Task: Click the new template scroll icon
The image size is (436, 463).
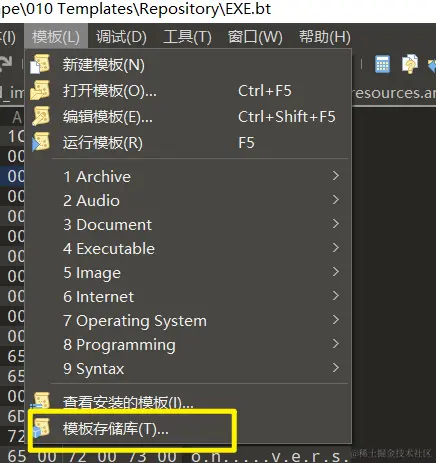Action: point(40,64)
